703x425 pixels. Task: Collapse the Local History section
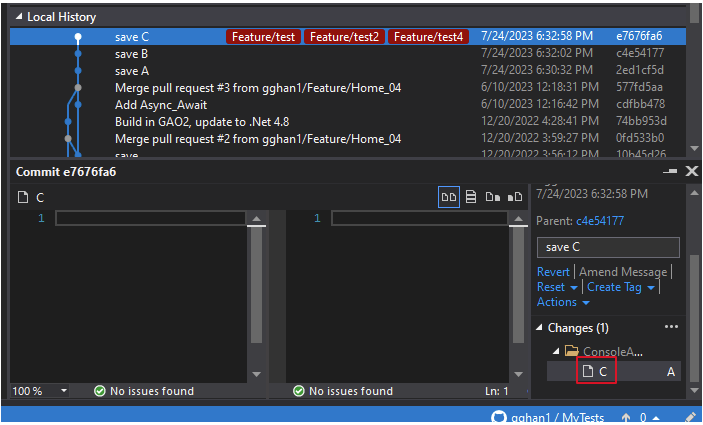coord(19,17)
